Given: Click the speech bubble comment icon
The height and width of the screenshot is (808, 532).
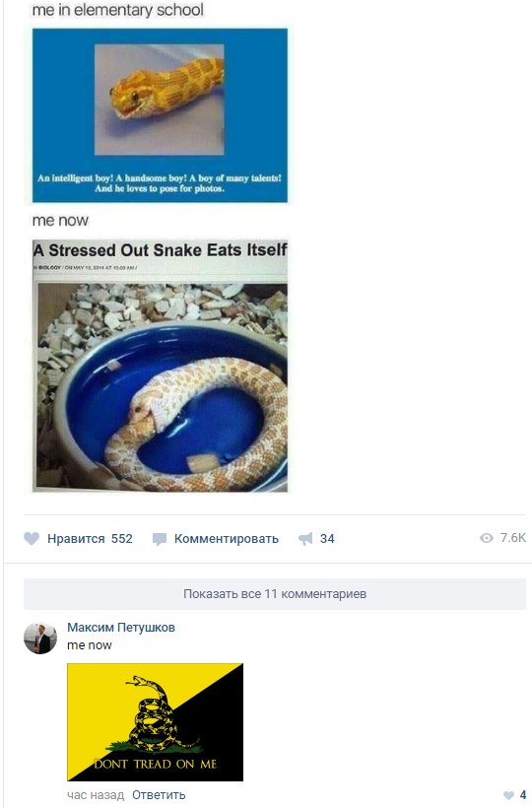Looking at the screenshot, I should point(160,539).
